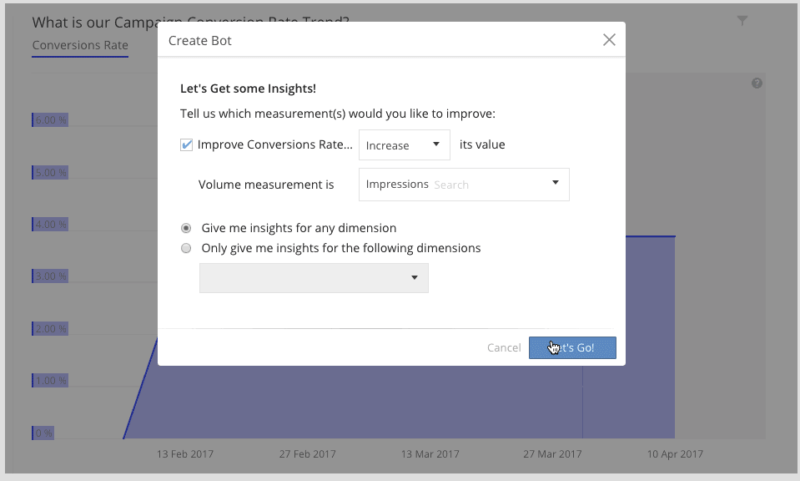The height and width of the screenshot is (481, 800).
Task: Click the 2.00 % axis label
Action: pos(51,328)
